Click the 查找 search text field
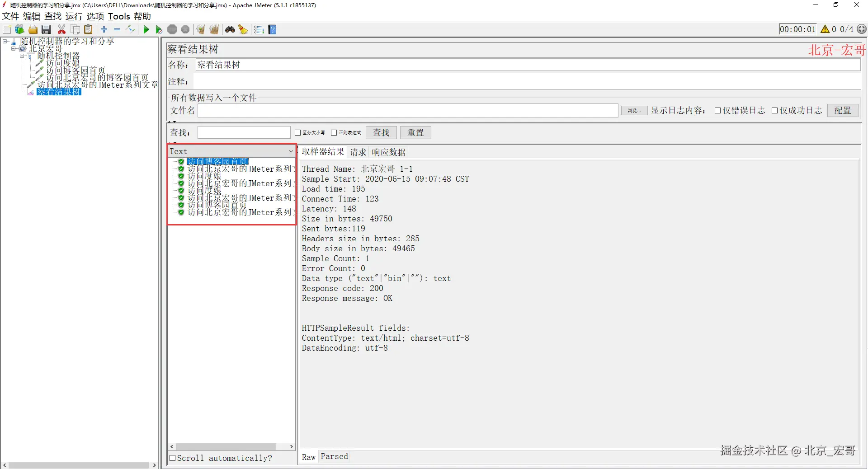This screenshot has width=868, height=469. tap(244, 132)
